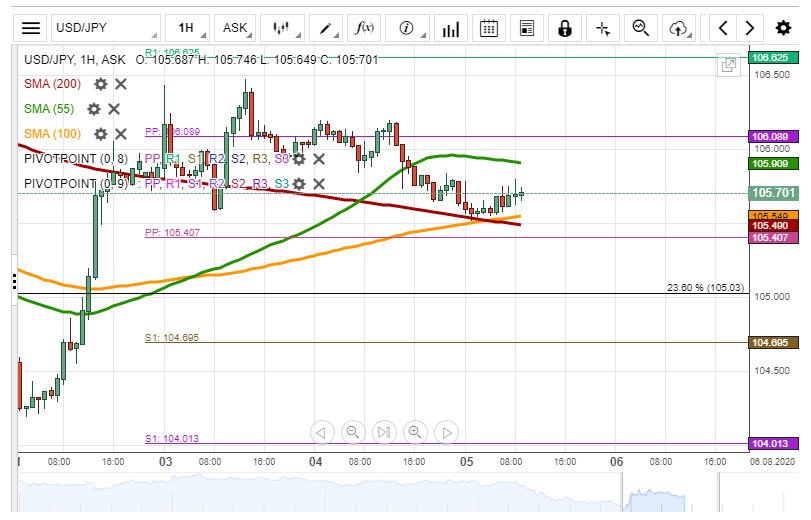This screenshot has height=520, width=811.
Task: Activate the crosshair cursor tool
Action: coord(603,28)
